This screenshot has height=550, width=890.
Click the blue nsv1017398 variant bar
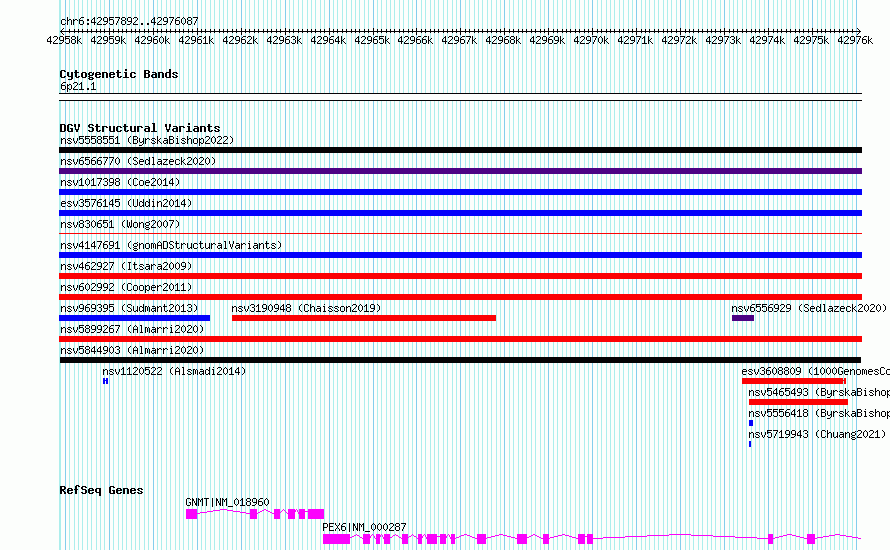(460, 192)
